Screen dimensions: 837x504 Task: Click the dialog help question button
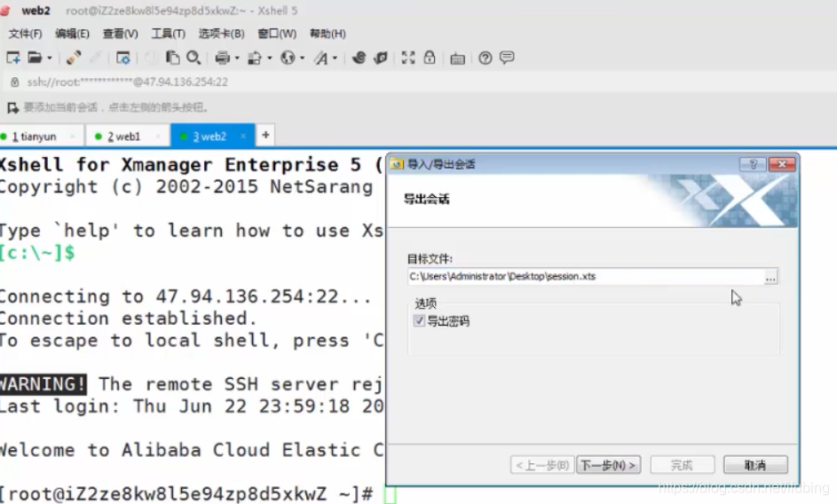[x=754, y=164]
